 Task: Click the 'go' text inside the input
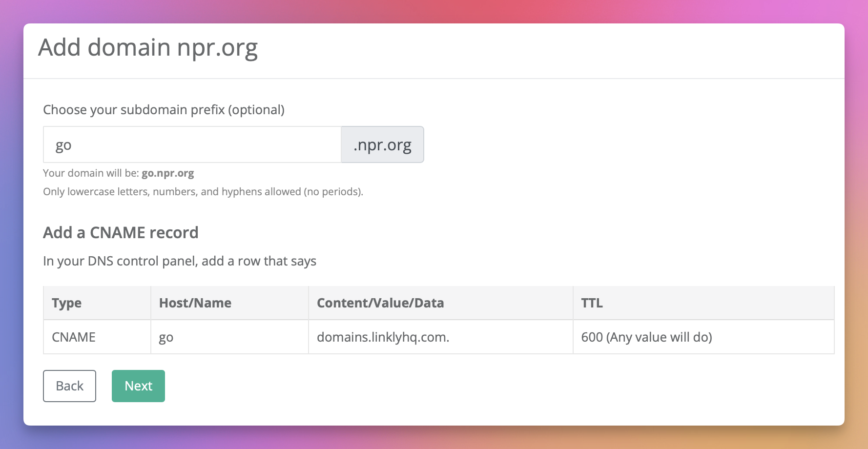[x=63, y=145]
